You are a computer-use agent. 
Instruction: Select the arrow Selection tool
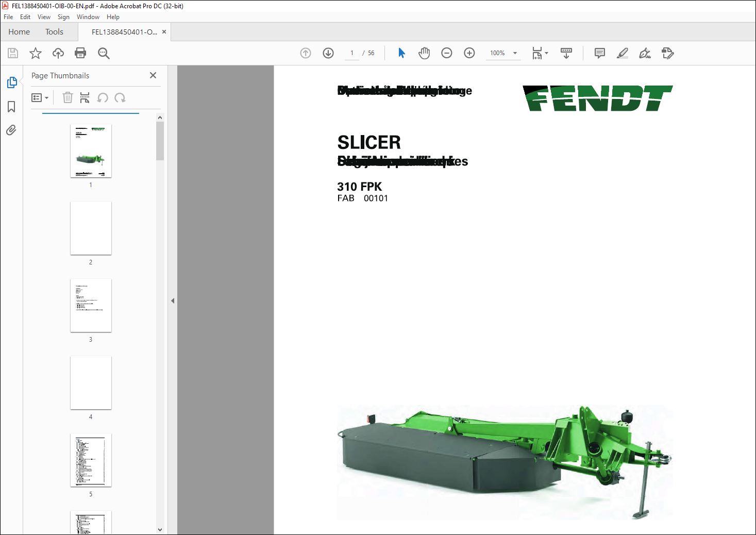[402, 53]
